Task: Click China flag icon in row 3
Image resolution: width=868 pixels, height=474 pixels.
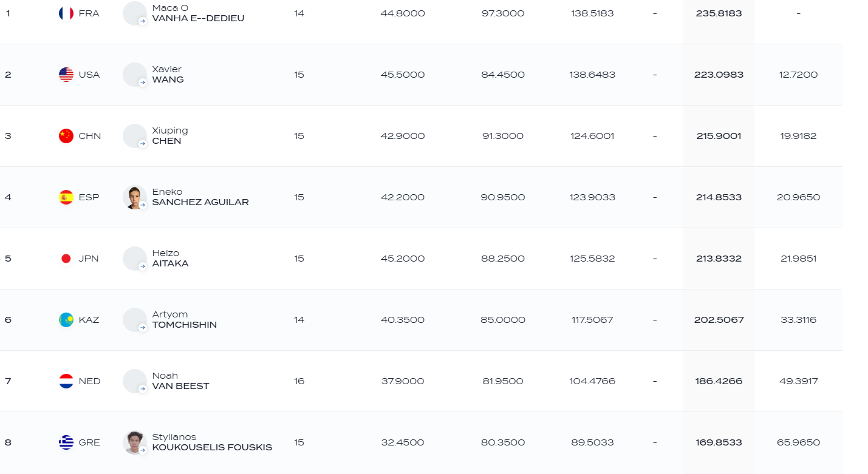Action: pos(66,136)
